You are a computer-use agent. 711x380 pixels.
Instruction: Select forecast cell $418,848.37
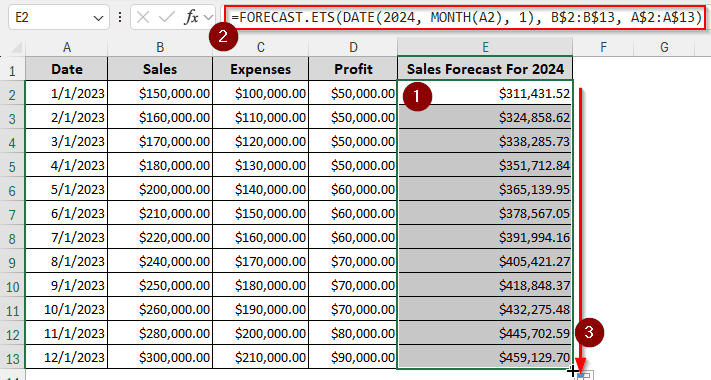[485, 286]
